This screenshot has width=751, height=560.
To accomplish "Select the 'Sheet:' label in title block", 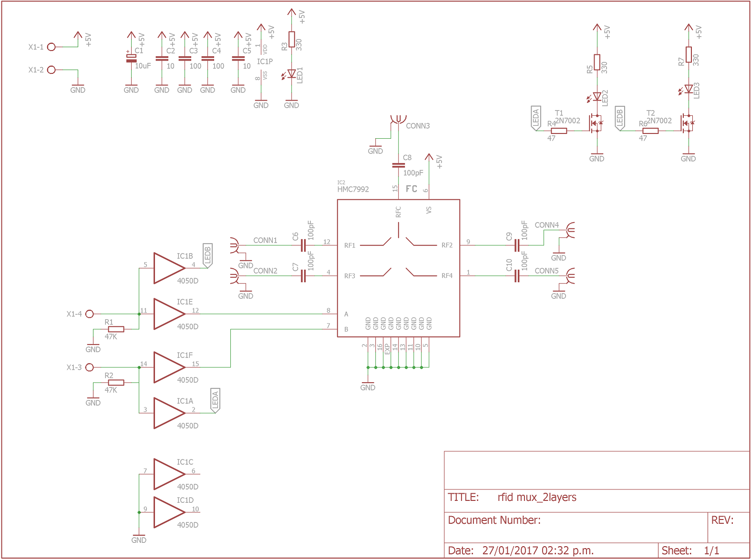I will 677,550.
